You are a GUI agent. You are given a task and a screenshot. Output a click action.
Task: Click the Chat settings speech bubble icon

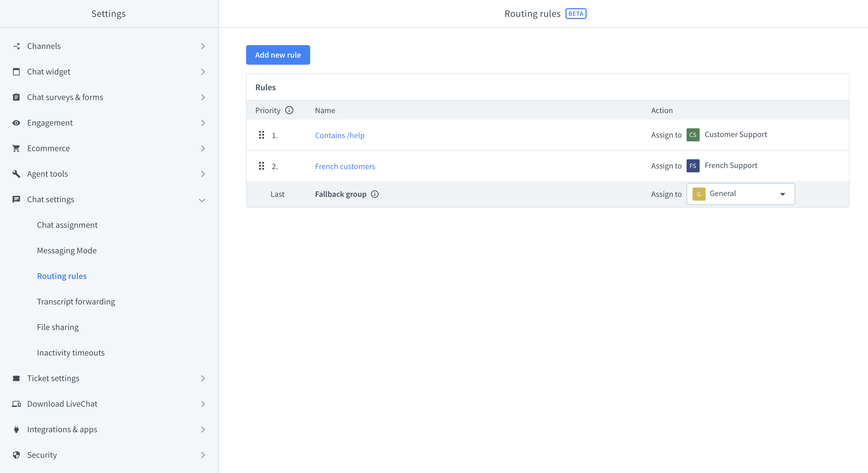pyautogui.click(x=16, y=199)
